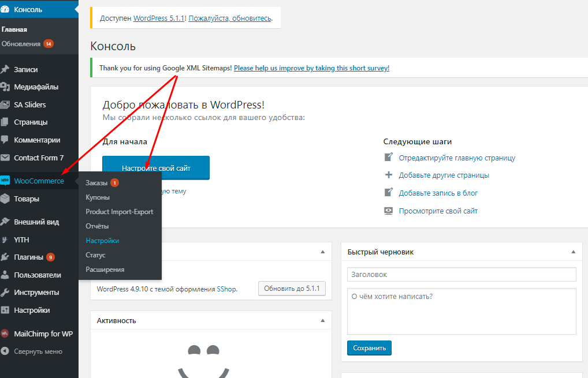Click the Плагины plug icon
The width and height of the screenshot is (588, 378).
[5, 257]
